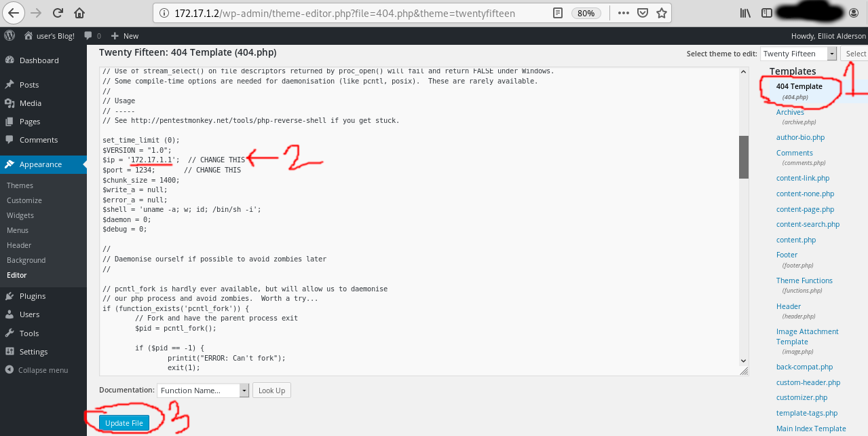The width and height of the screenshot is (868, 436).
Task: Open content-search.php template
Action: (x=808, y=224)
